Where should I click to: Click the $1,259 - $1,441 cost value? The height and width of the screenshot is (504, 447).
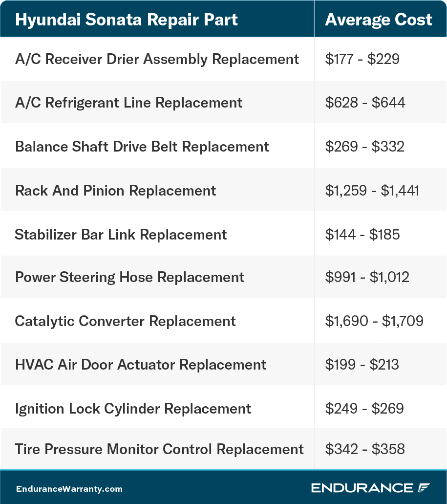(x=372, y=190)
